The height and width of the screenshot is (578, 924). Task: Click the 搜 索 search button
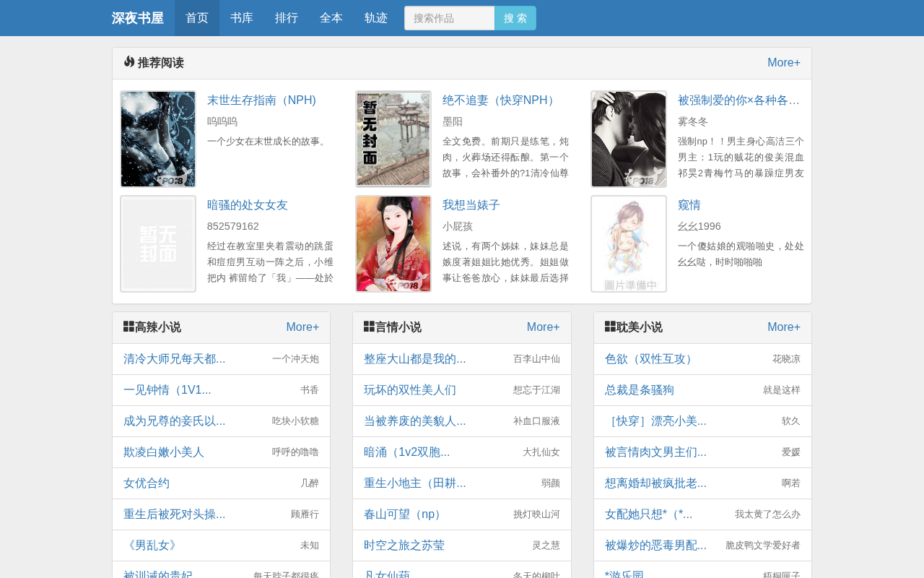tap(515, 18)
